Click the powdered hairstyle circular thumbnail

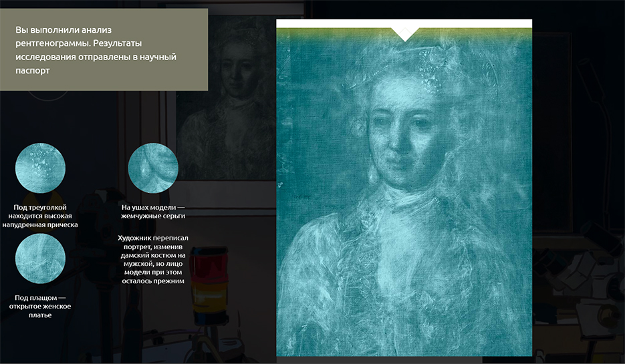coord(40,167)
